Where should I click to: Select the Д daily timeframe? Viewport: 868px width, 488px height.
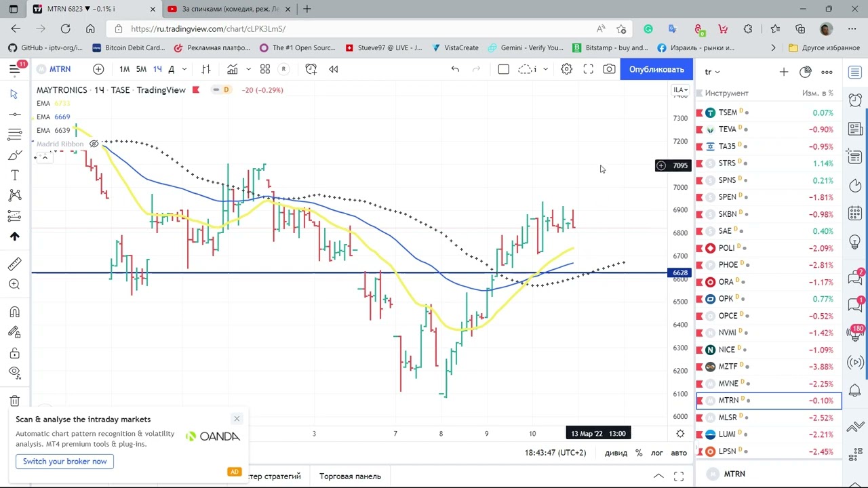coord(171,69)
